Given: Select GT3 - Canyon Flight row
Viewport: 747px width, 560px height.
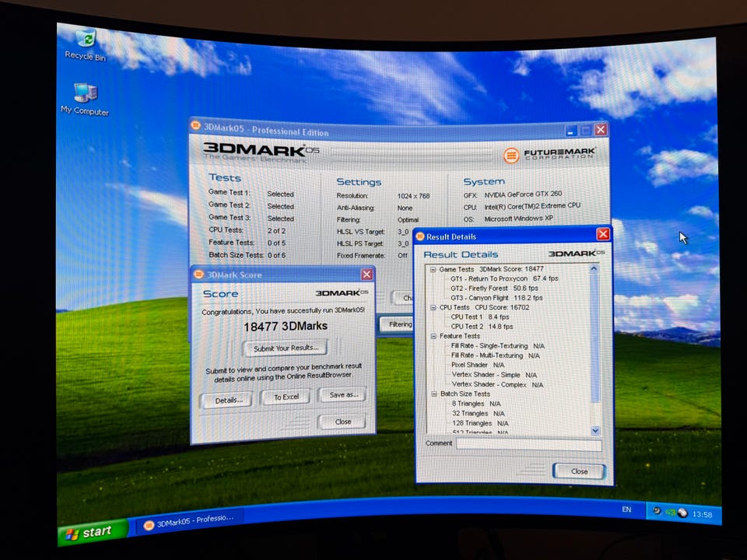Looking at the screenshot, I should [x=496, y=298].
